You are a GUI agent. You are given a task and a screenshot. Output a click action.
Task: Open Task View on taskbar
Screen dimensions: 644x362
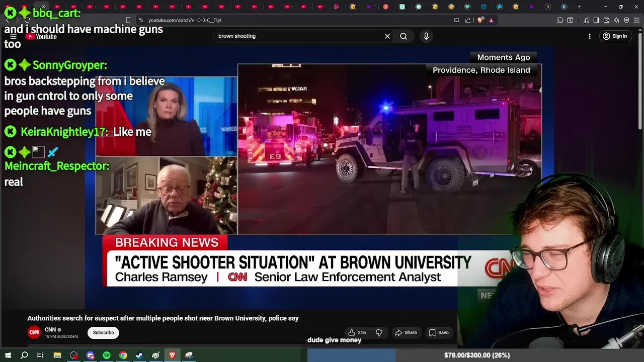click(x=40, y=355)
